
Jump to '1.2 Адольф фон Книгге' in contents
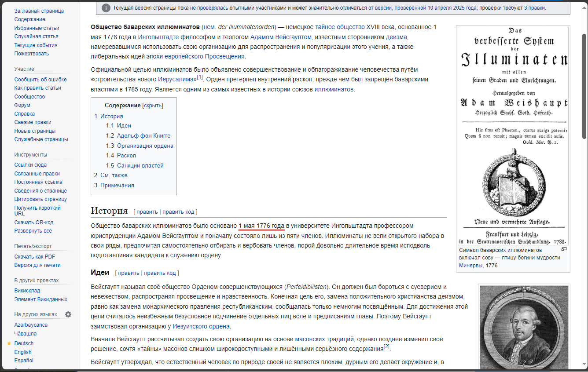click(x=138, y=136)
